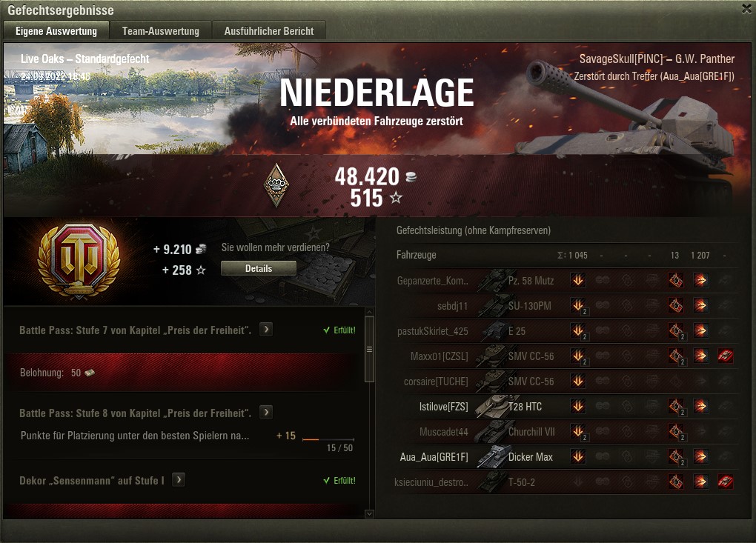Viewport: 756px width, 543px height.
Task: Expand Battle Pass Stufe 8 mission arrow
Action: click(266, 413)
